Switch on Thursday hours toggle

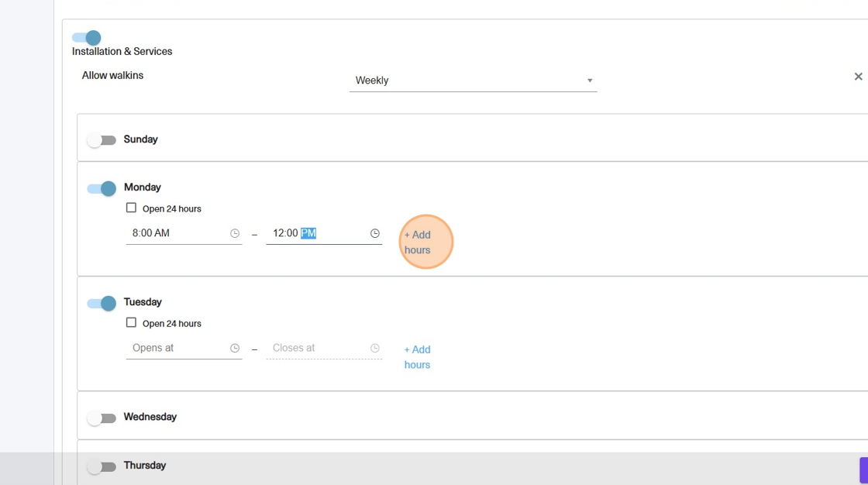102,466
